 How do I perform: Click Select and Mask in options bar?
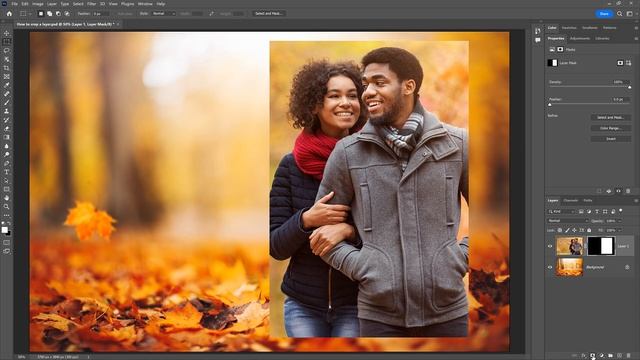tap(269, 13)
